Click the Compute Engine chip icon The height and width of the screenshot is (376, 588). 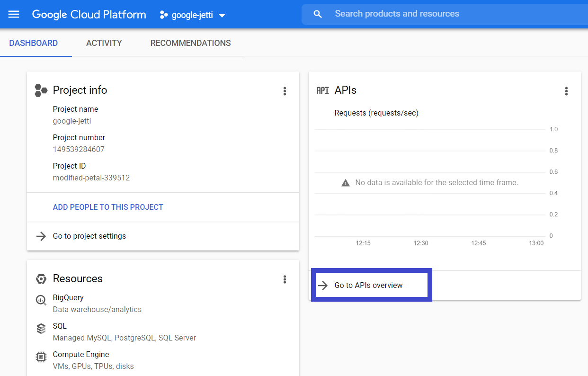pos(41,357)
